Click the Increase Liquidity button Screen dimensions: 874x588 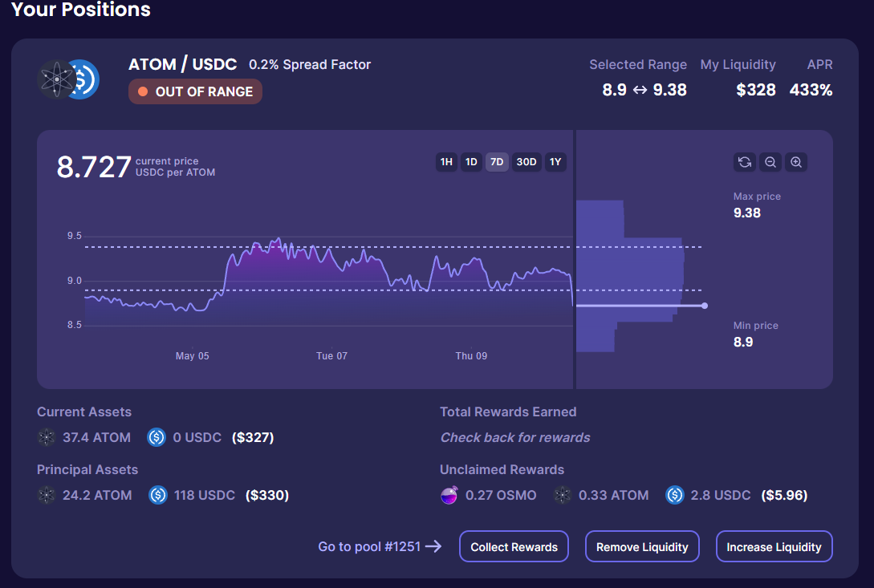pyautogui.click(x=774, y=547)
